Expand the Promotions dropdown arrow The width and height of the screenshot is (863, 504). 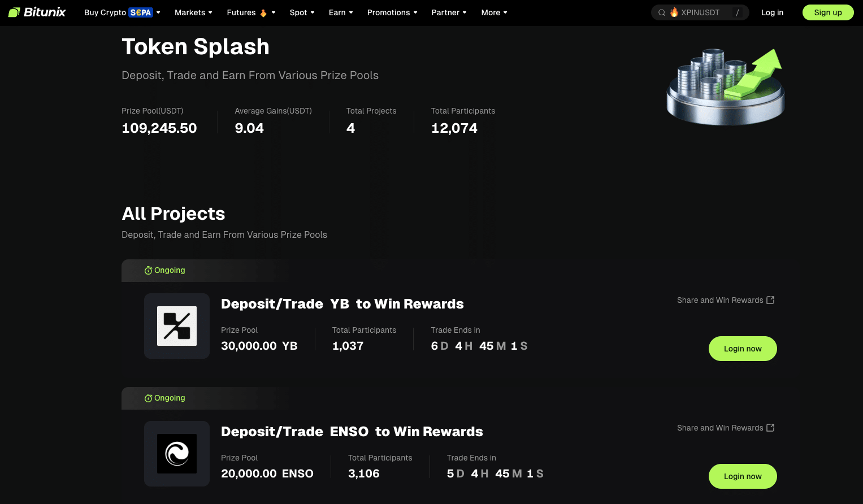coord(415,12)
